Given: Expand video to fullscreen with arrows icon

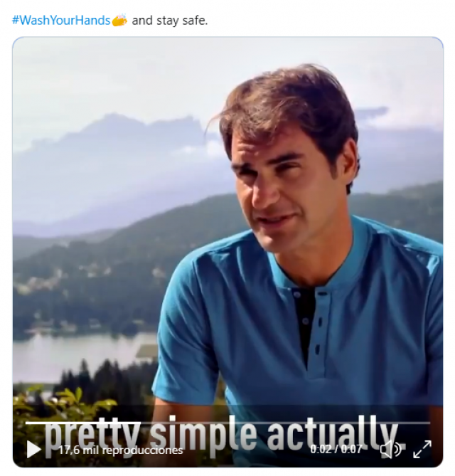Looking at the screenshot, I should pos(422,449).
